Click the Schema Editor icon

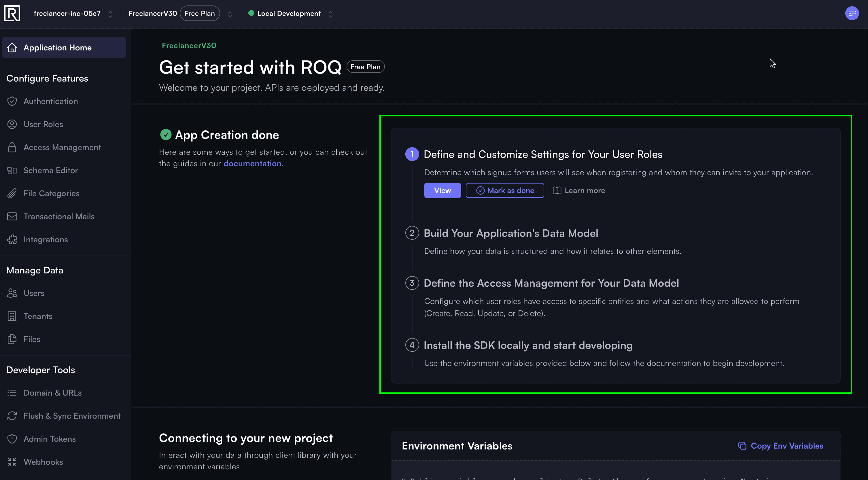[12, 170]
